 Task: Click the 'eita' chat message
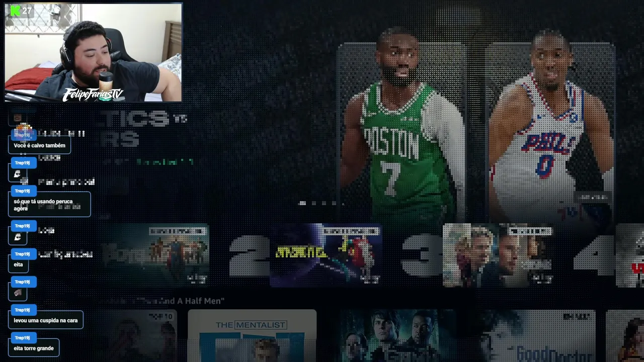(19, 264)
